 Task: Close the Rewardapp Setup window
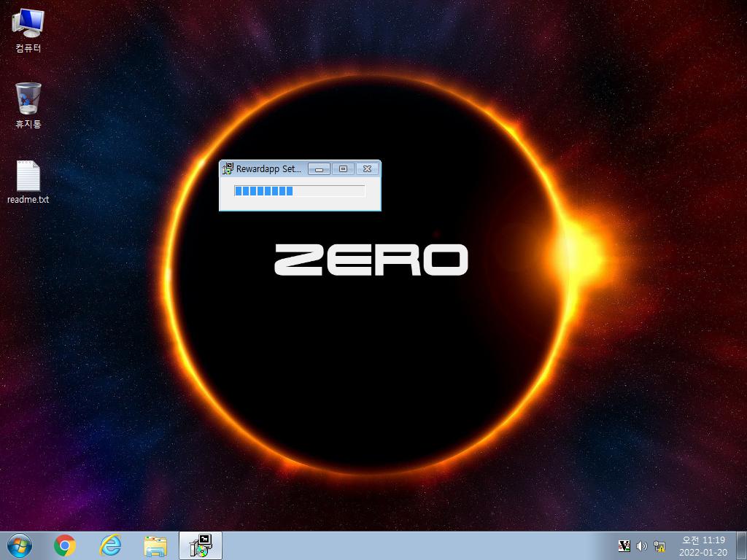pos(368,168)
